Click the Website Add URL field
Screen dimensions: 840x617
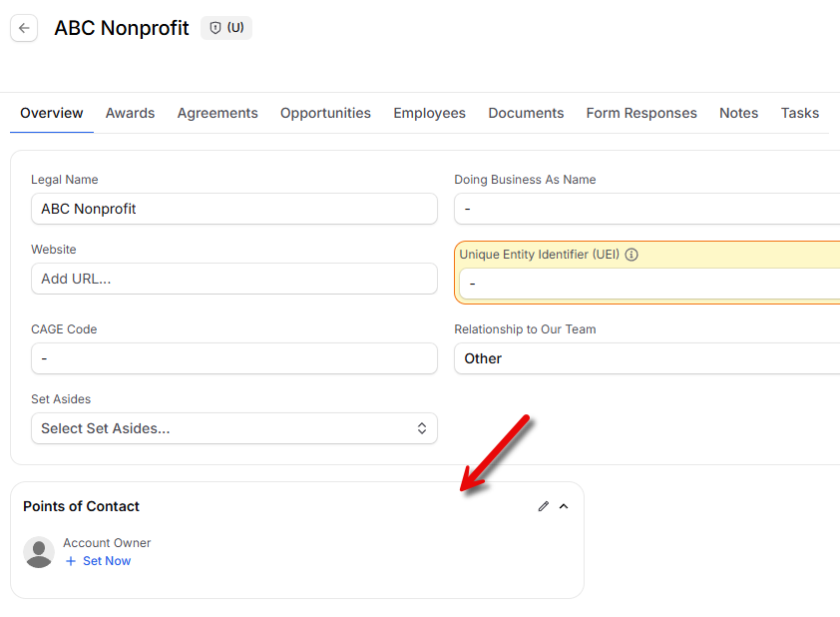234,279
